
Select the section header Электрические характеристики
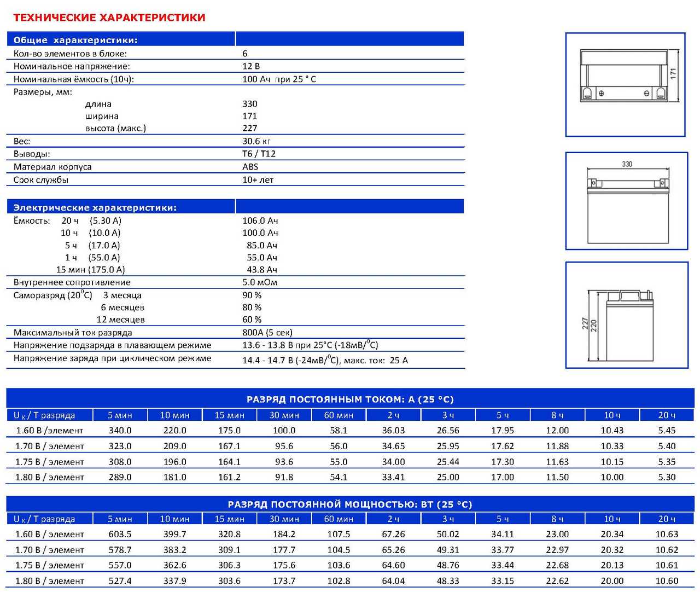click(x=95, y=208)
